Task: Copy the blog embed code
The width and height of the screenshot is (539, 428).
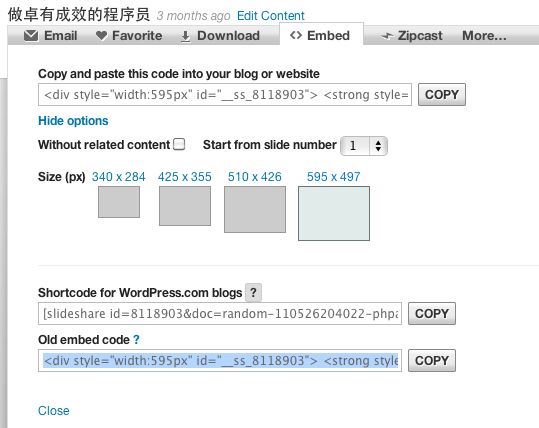Action: [442, 95]
